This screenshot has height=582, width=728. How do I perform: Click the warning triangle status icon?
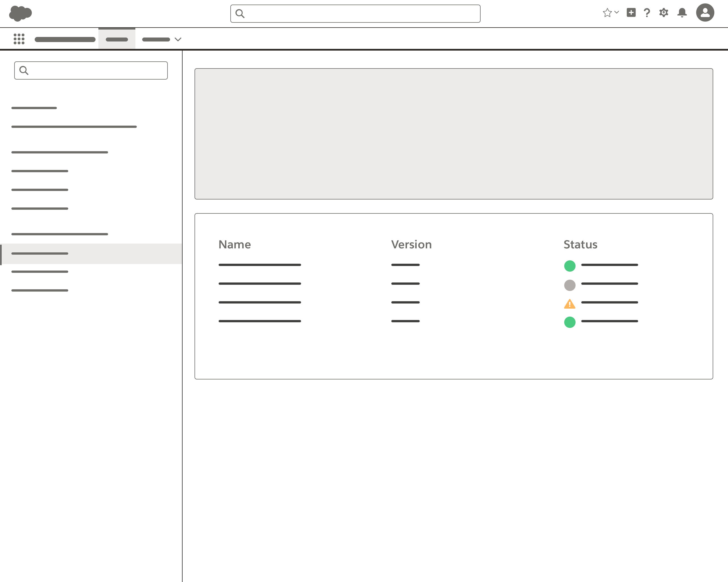click(570, 304)
